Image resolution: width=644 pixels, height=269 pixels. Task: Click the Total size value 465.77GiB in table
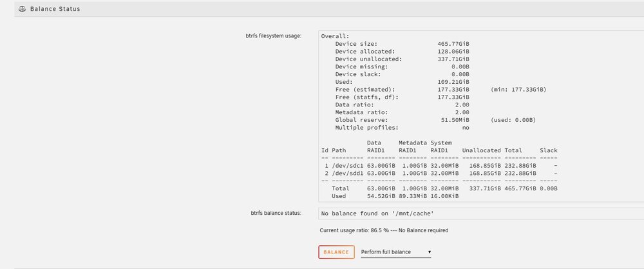[x=520, y=188]
